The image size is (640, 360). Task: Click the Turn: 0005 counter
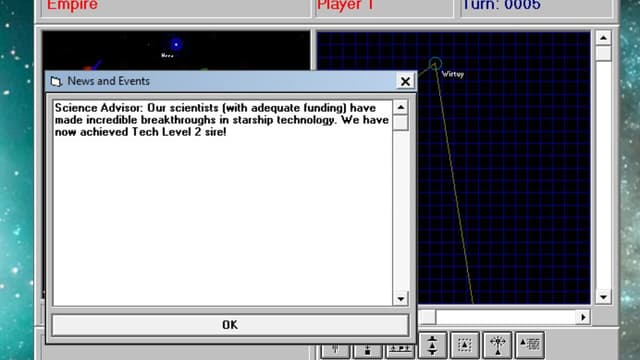[502, 5]
